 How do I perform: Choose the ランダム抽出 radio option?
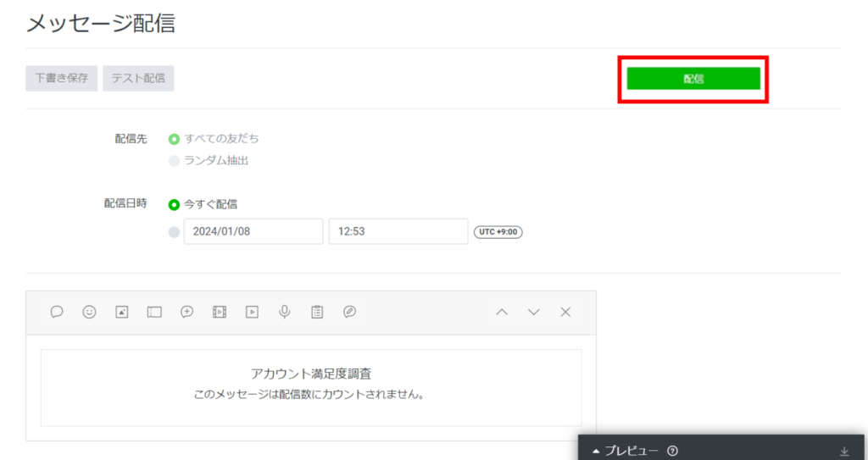point(175,160)
